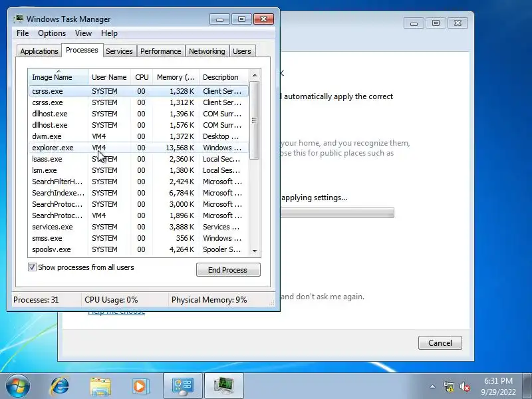This screenshot has width=532, height=399.
Task: Click the process list scroll down arrow
Action: (255, 251)
